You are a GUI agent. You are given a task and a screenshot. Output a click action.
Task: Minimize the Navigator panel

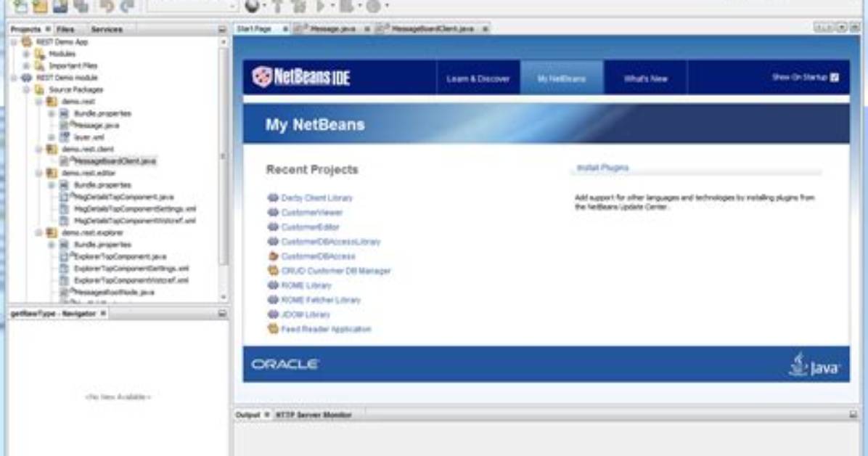pyautogui.click(x=222, y=314)
